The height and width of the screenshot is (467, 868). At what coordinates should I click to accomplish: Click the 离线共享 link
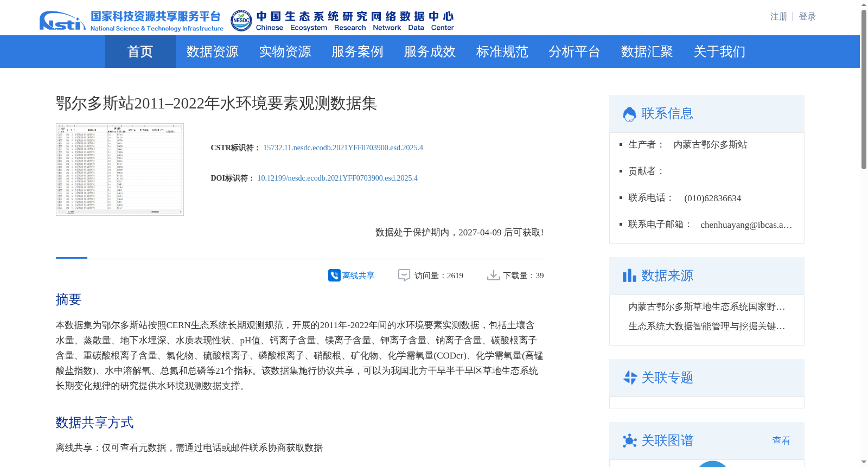tap(358, 276)
